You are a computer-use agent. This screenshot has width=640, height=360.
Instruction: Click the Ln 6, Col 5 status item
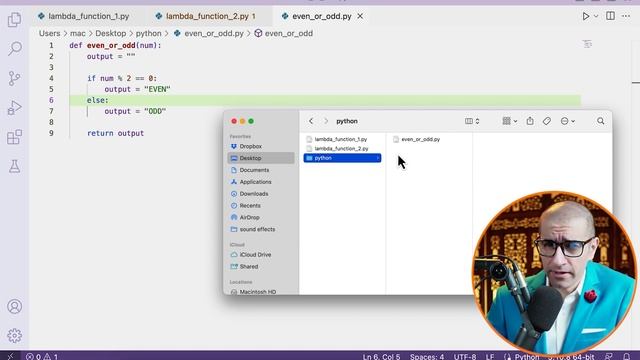pos(381,356)
